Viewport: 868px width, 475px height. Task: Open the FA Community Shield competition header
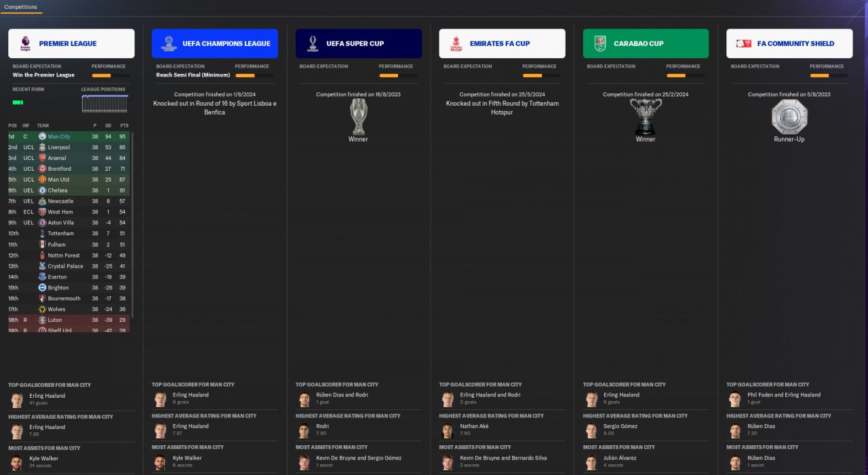coord(789,43)
